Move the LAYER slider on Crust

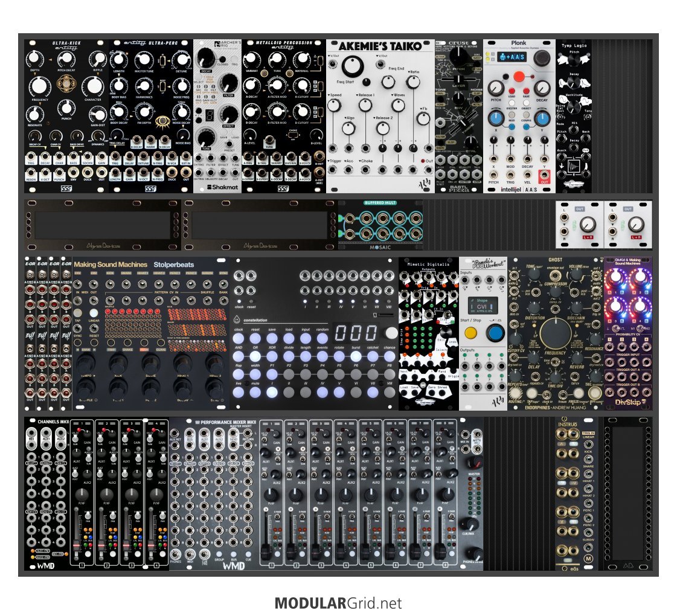click(x=458, y=80)
